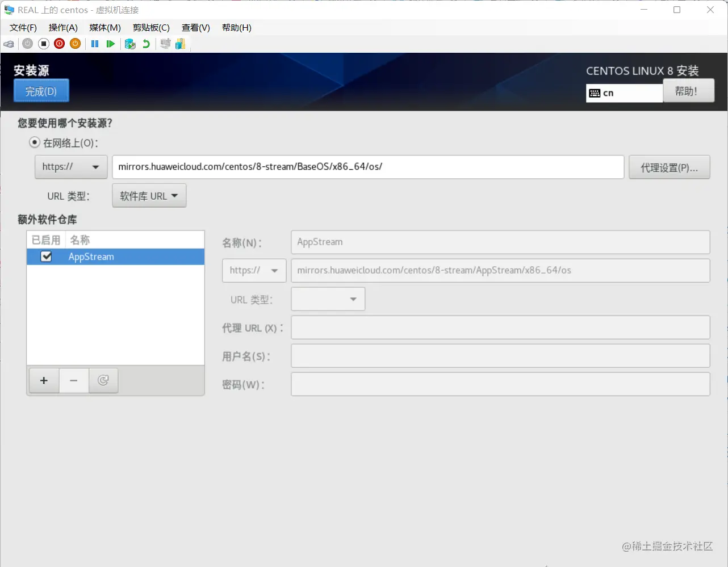The width and height of the screenshot is (728, 567).
Task: Click the VM connection window title icon
Action: pos(9,10)
